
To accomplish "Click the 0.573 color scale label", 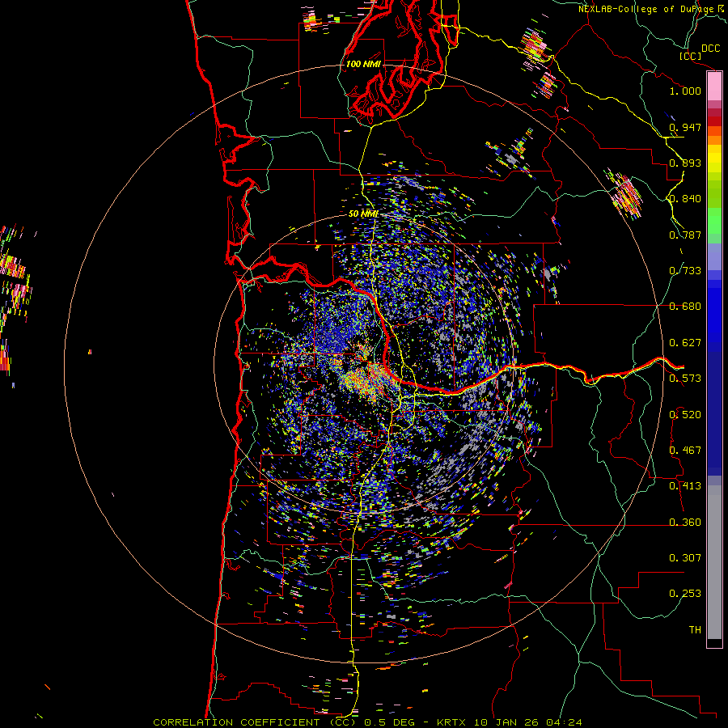I will [x=685, y=378].
